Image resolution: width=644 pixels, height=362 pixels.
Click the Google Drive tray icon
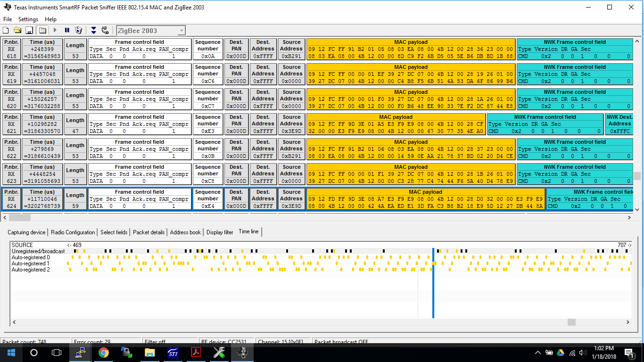click(x=561, y=353)
